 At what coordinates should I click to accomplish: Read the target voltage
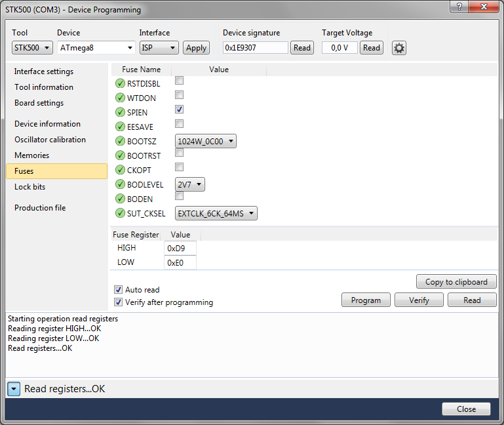tap(371, 48)
